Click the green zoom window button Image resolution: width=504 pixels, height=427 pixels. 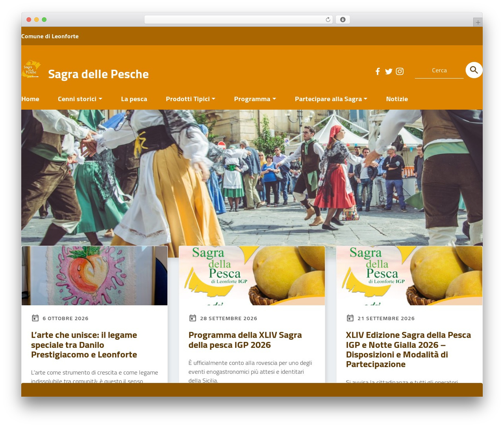[x=44, y=20]
